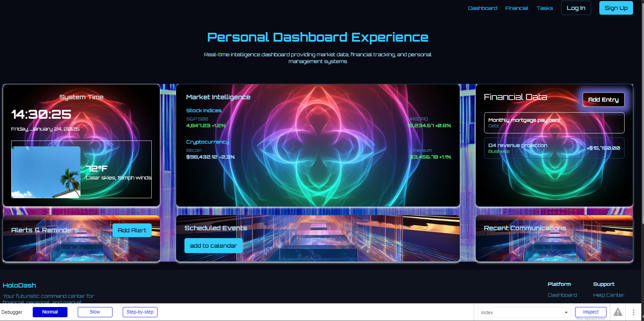Click the warning triangle icon in debugger bar
The height and width of the screenshot is (321, 644).
pos(618,312)
